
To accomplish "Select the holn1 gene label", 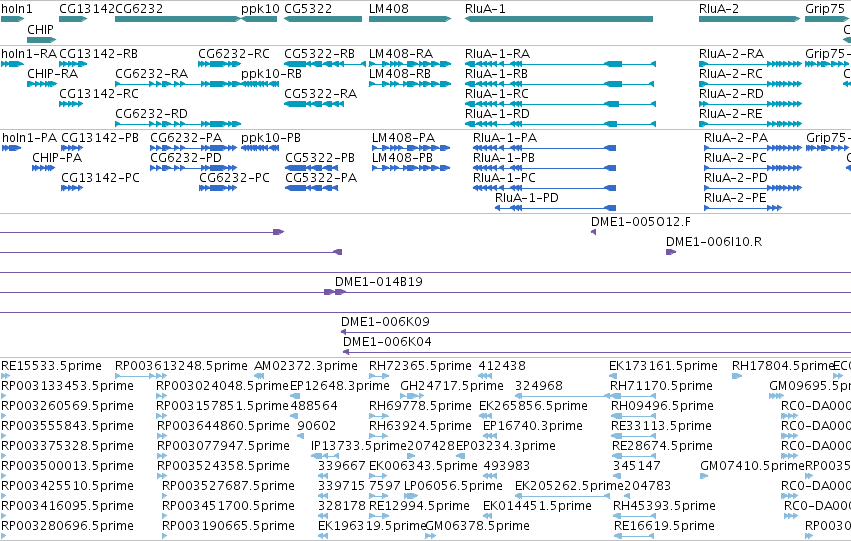I will (x=17, y=9).
